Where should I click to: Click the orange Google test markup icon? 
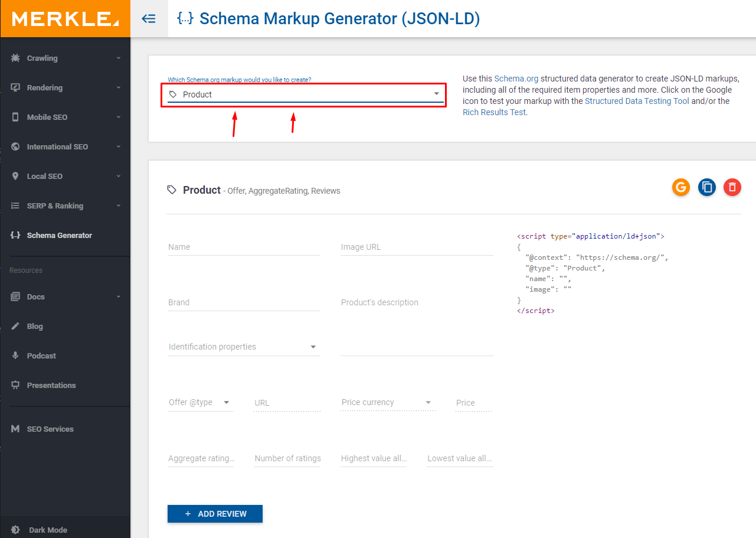680,188
